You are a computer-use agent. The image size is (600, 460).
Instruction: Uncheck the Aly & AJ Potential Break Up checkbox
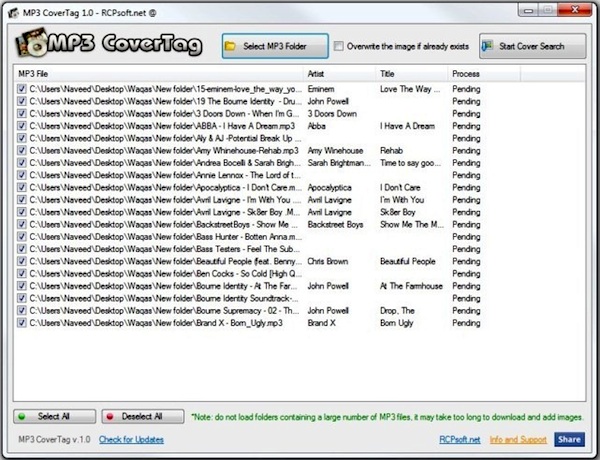click(x=21, y=138)
